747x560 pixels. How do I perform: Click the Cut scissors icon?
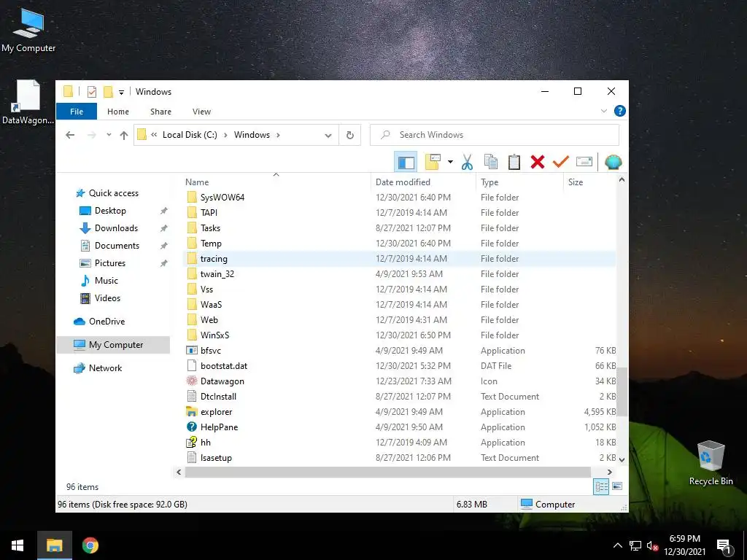[x=467, y=163]
